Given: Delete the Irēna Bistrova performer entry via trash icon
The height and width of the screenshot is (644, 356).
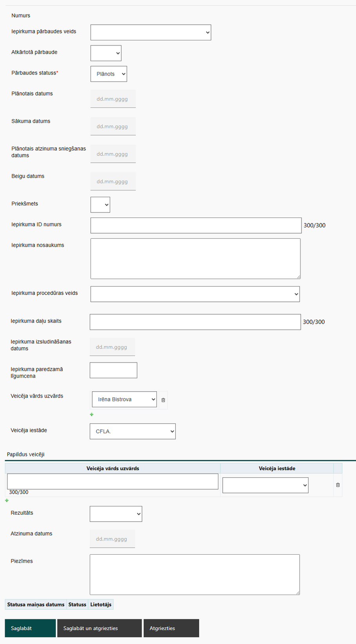Looking at the screenshot, I should [x=163, y=400].
